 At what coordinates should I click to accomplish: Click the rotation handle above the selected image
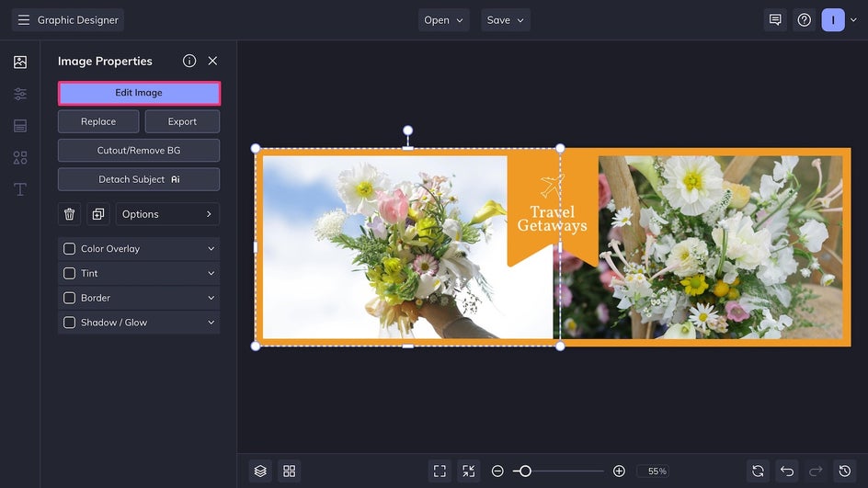(408, 131)
